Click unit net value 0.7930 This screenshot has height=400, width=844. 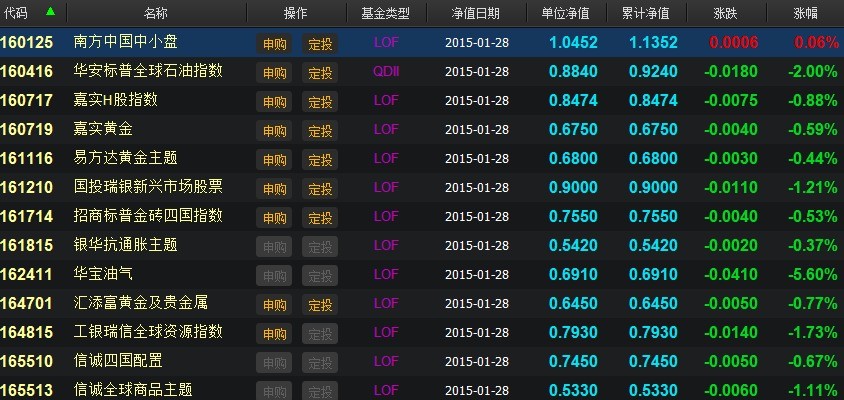(x=573, y=333)
